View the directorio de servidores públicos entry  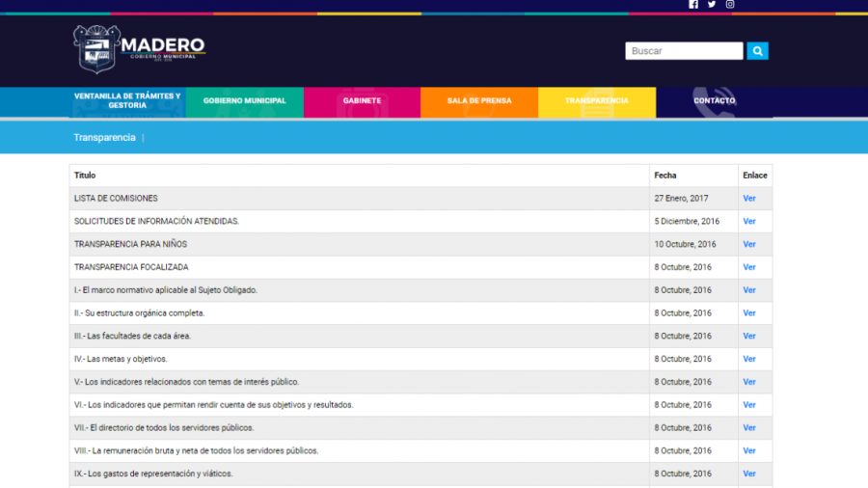(x=749, y=428)
